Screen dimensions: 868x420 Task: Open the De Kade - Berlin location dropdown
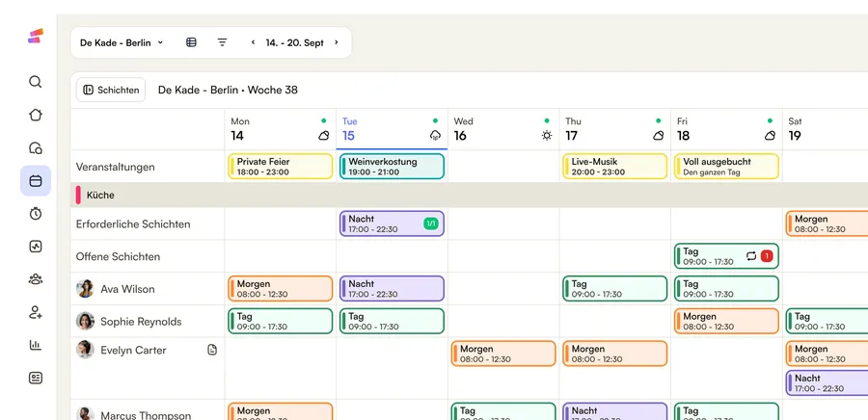pos(122,42)
